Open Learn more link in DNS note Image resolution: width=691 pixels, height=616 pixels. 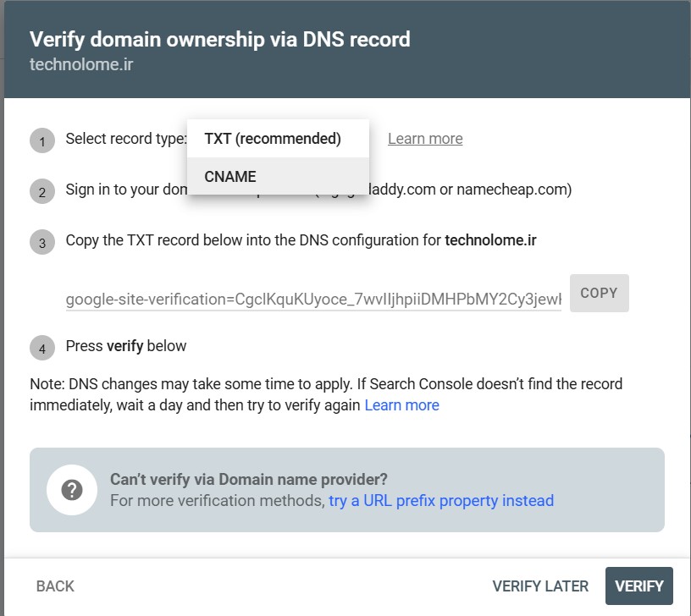pos(401,405)
